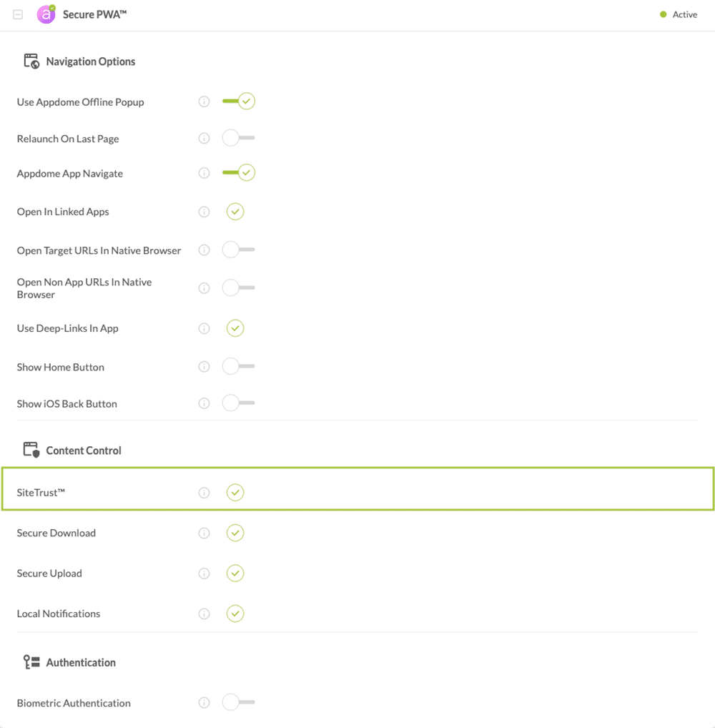This screenshot has height=728, width=715.
Task: Click the Active status indicator
Action: [x=679, y=14]
